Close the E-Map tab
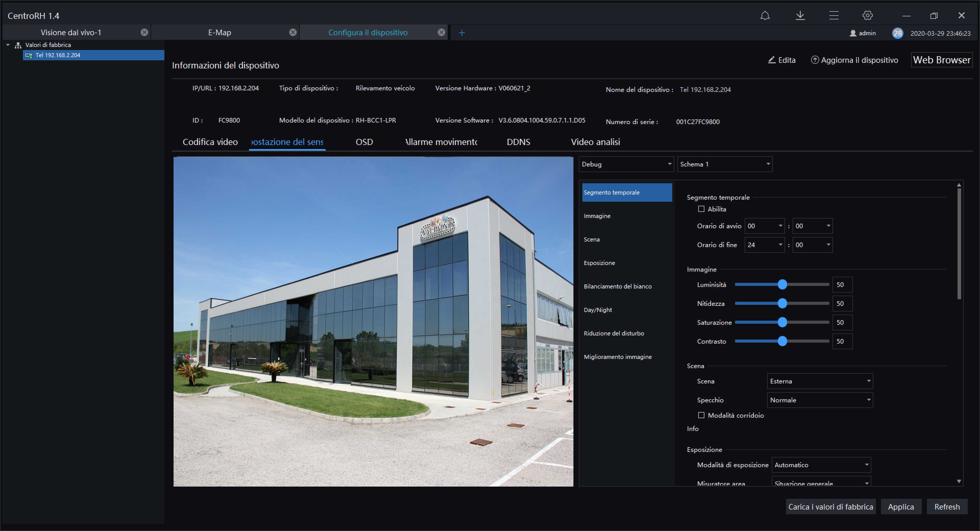Screen dimensions: 980x531 [292, 32]
